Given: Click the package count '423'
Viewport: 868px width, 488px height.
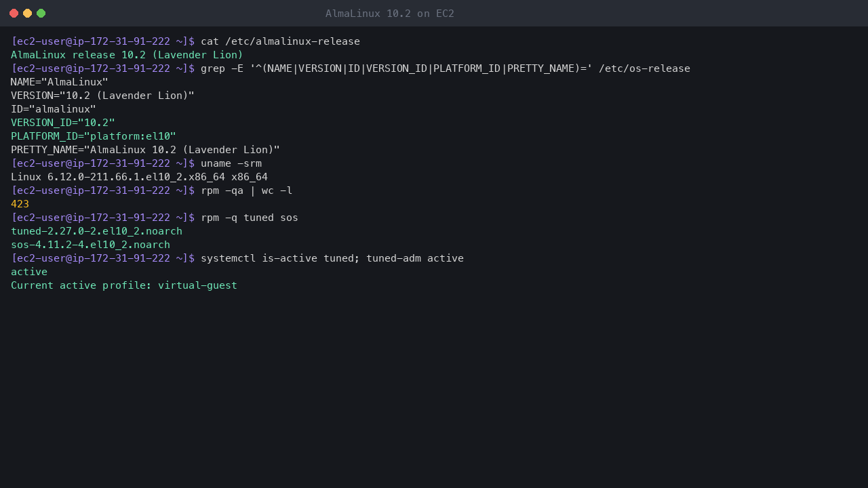Looking at the screenshot, I should point(20,204).
